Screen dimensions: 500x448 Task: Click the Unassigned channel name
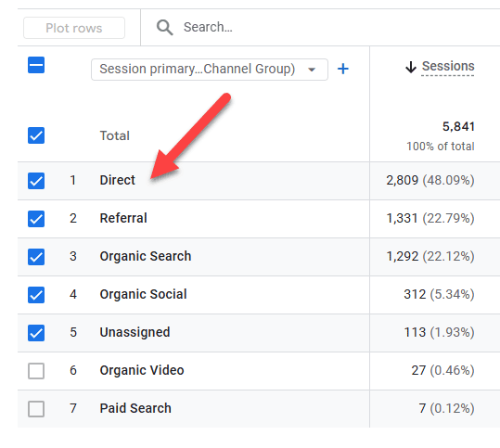(135, 332)
